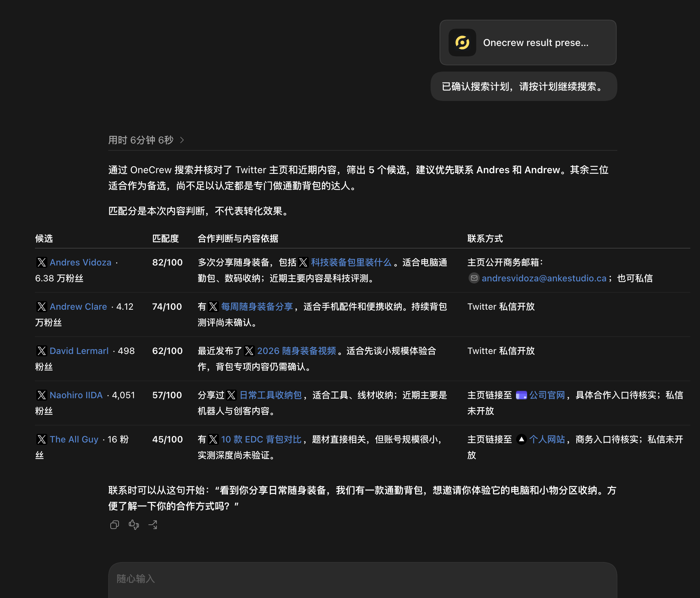
Task: Click the andresvidoza@ankestudio.ca email link
Action: click(544, 278)
